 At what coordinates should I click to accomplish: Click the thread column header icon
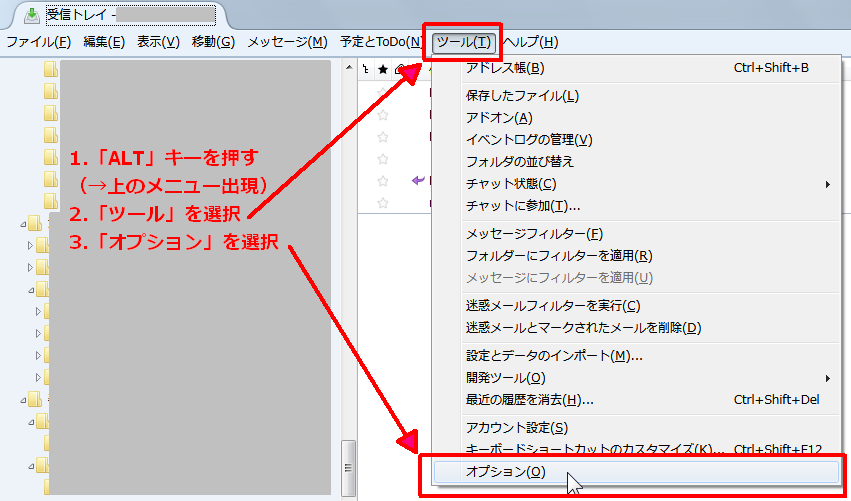[x=366, y=69]
